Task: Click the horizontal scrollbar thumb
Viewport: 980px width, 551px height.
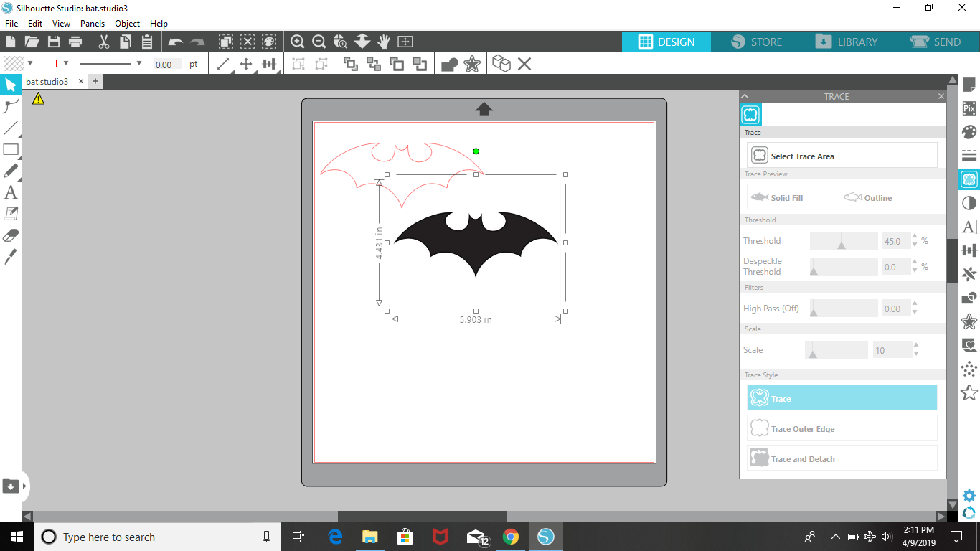Action: (422, 516)
